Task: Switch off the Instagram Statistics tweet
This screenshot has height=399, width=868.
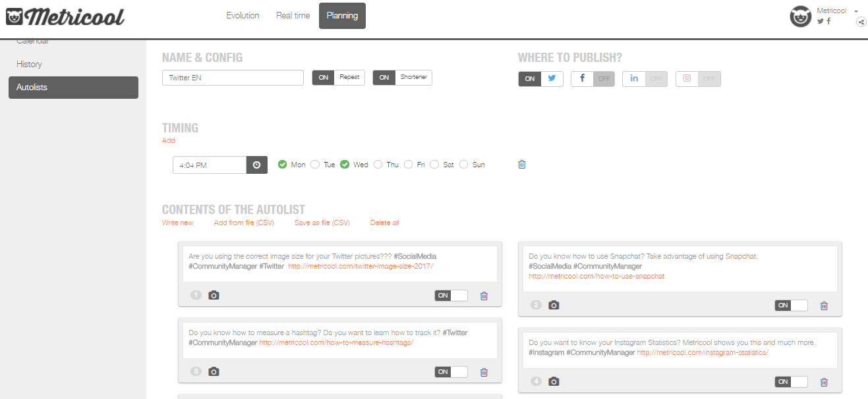Action: 791,382
